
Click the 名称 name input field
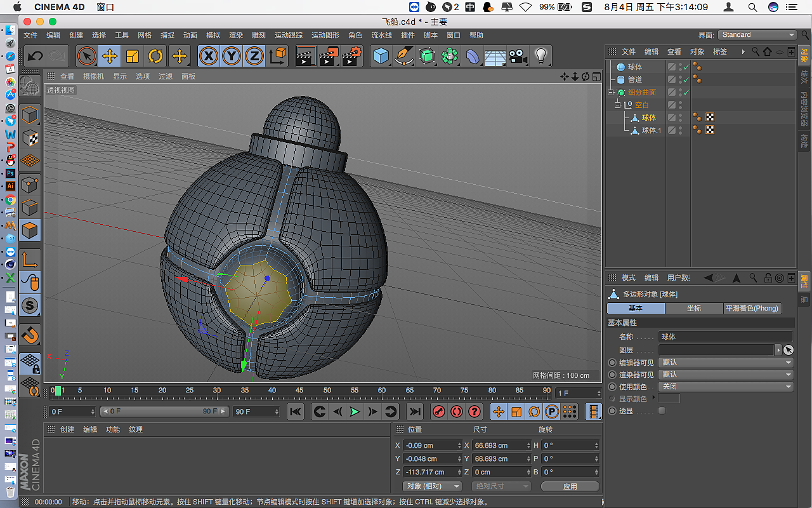click(726, 337)
